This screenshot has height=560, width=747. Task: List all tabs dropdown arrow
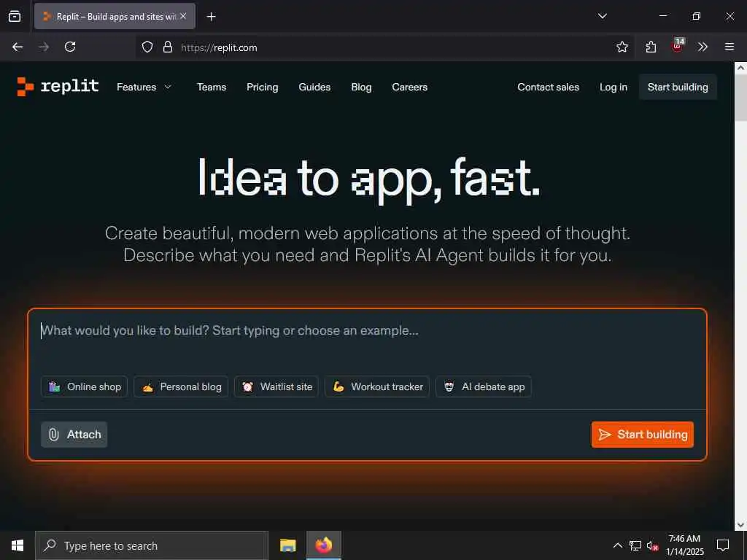602,16
